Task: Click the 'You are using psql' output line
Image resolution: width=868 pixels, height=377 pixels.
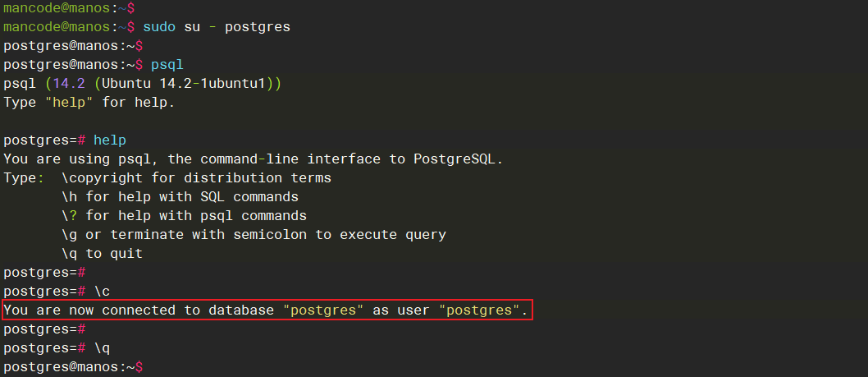Action: click(253, 159)
